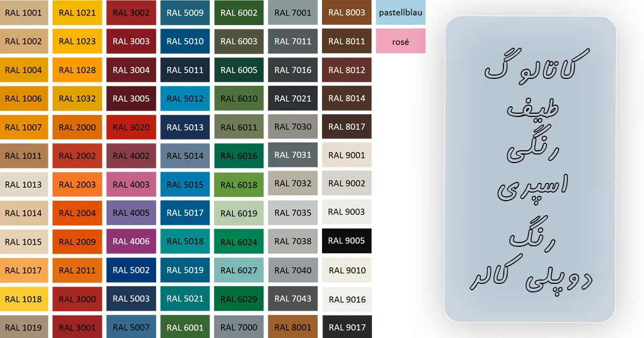
Task: Select the RAL 2000 orange swatch
Action: pyautogui.click(x=77, y=127)
